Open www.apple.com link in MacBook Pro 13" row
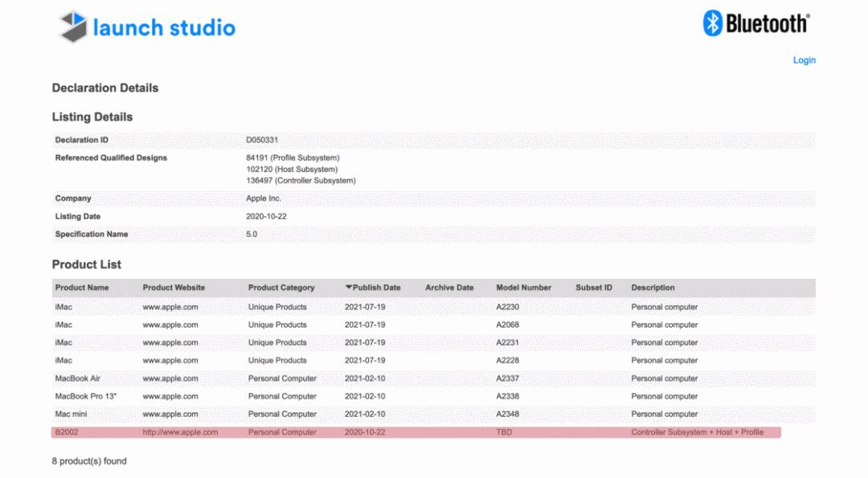Image resolution: width=868 pixels, height=478 pixels. pyautogui.click(x=170, y=396)
